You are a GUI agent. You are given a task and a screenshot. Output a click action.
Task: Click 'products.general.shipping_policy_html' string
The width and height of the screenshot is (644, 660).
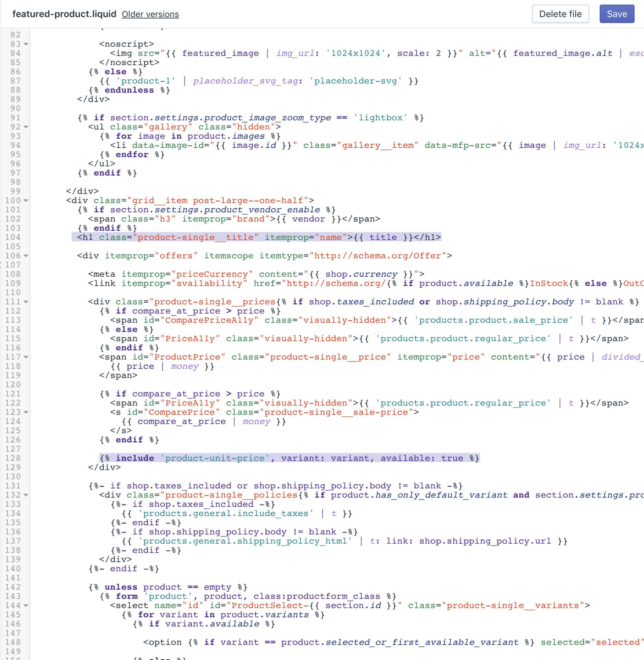tap(245, 541)
